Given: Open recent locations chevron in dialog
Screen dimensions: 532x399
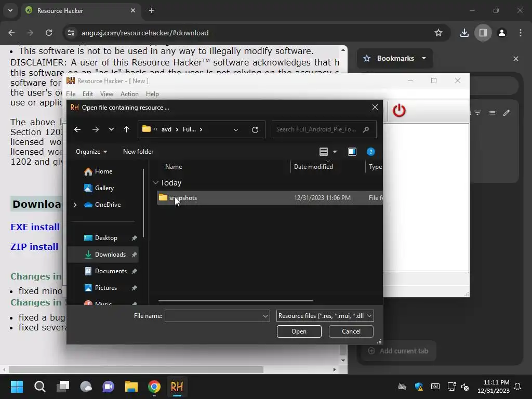Looking at the screenshot, I should (x=111, y=129).
